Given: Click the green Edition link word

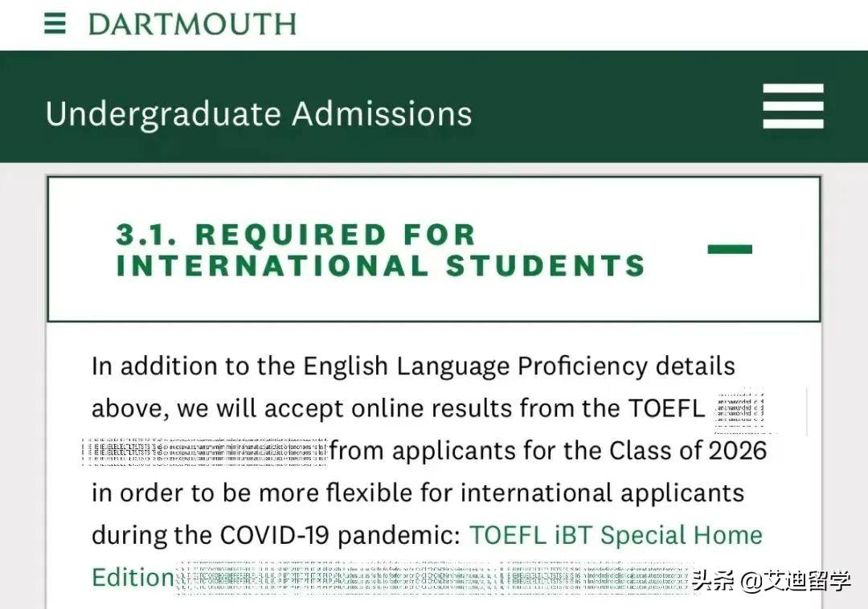Looking at the screenshot, I should (133, 578).
